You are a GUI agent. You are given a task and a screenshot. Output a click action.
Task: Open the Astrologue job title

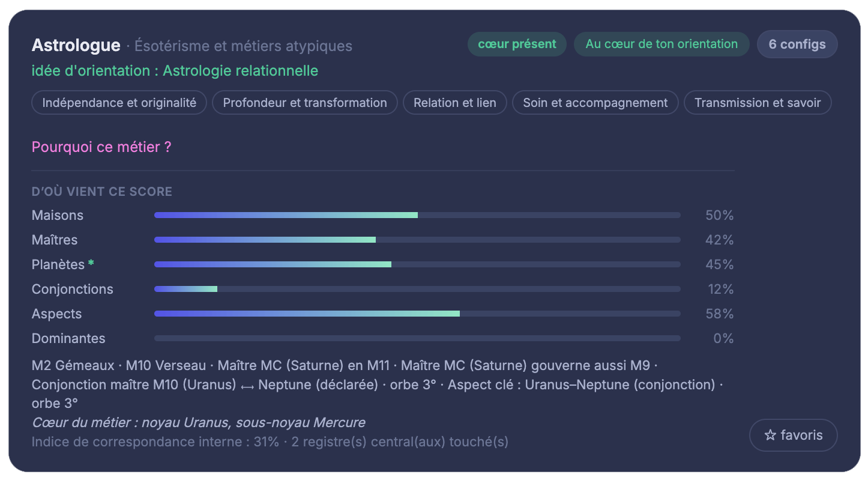pos(76,45)
